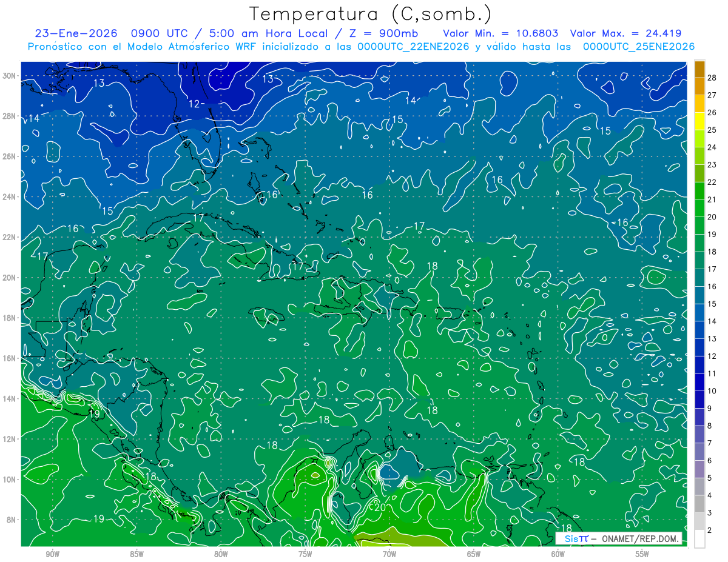Click the "Valor Max. = 24.419" value
Image resolution: width=728 pixels, height=562 pixels.
click(626, 33)
